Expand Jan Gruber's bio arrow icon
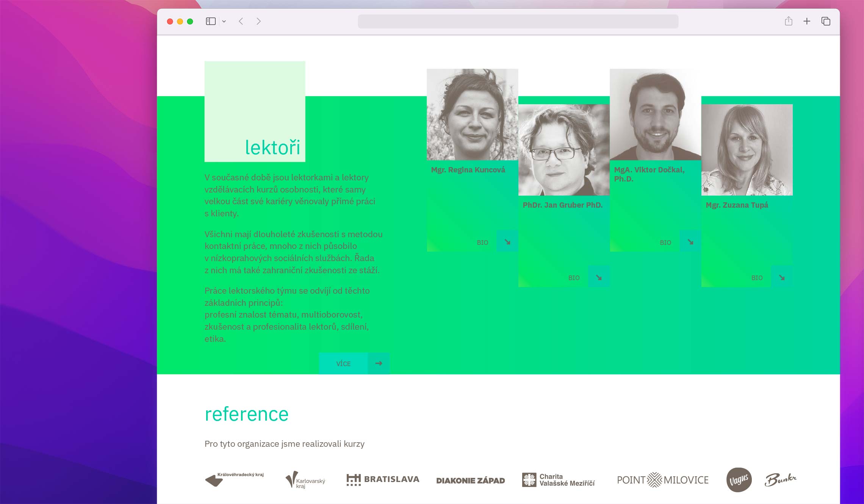This screenshot has height=504, width=864. coord(599,277)
